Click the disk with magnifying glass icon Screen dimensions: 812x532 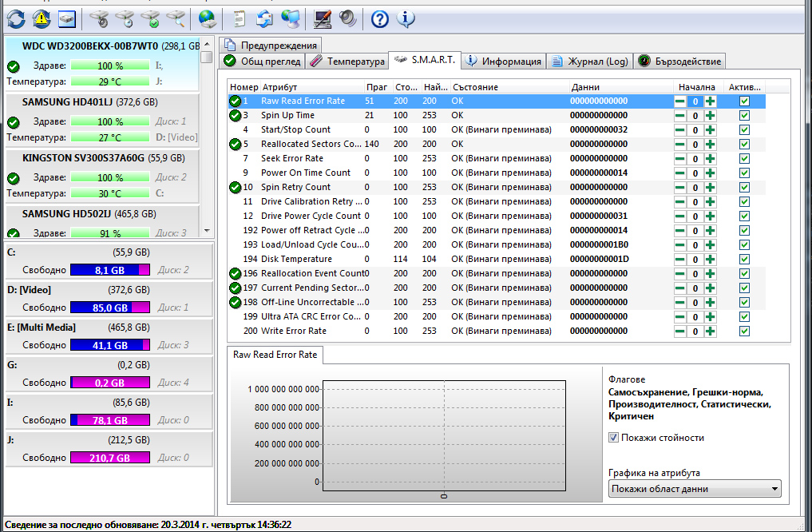[x=176, y=19]
